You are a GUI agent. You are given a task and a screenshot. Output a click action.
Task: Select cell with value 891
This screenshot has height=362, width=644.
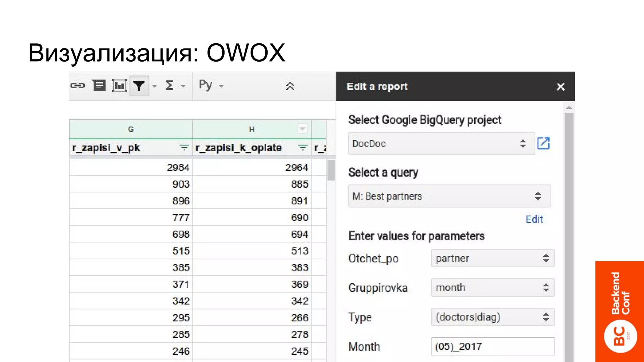pos(252,200)
